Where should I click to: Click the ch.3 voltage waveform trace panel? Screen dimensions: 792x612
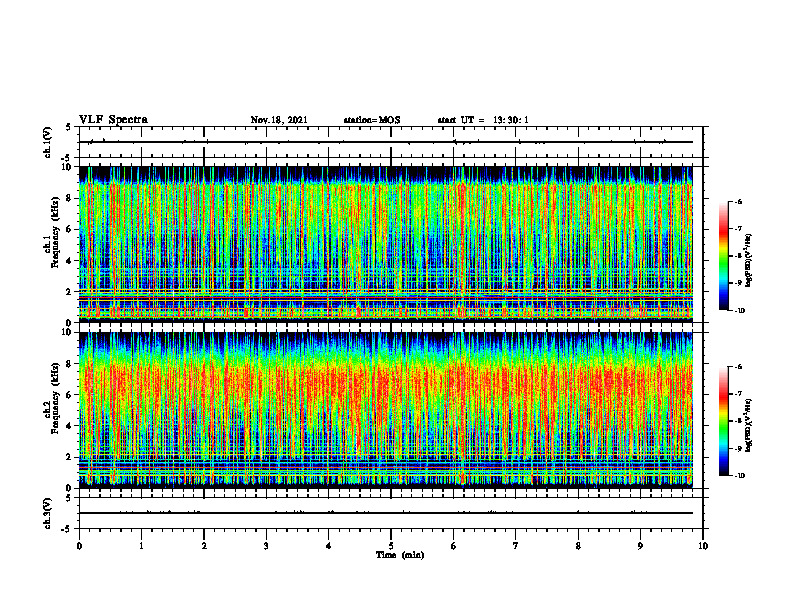pos(391,513)
